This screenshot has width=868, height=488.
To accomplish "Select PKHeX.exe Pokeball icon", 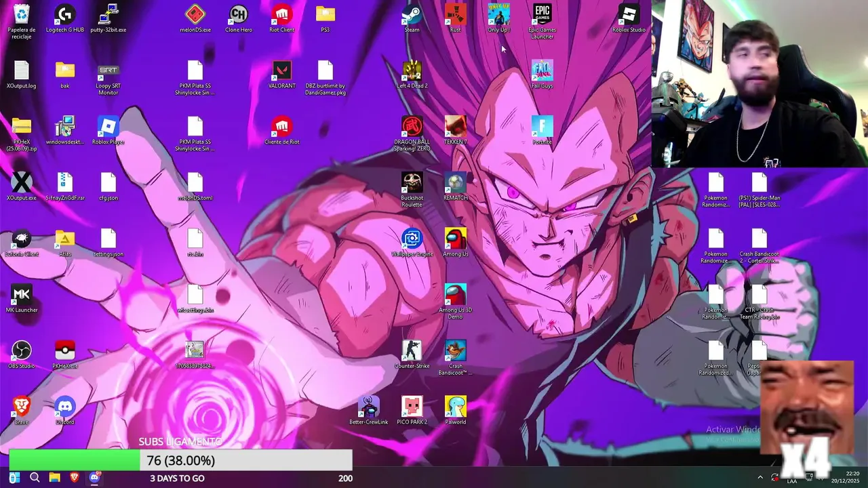I will tap(65, 354).
